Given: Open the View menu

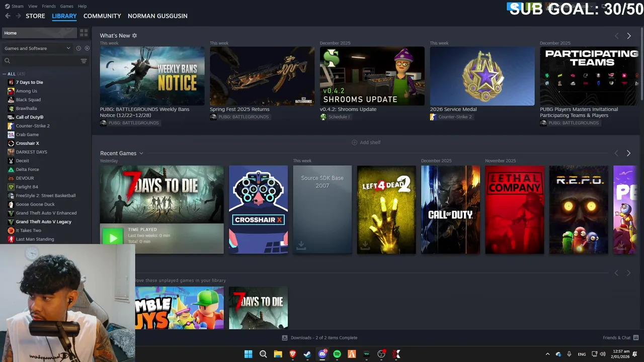Looking at the screenshot, I should click(33, 6).
